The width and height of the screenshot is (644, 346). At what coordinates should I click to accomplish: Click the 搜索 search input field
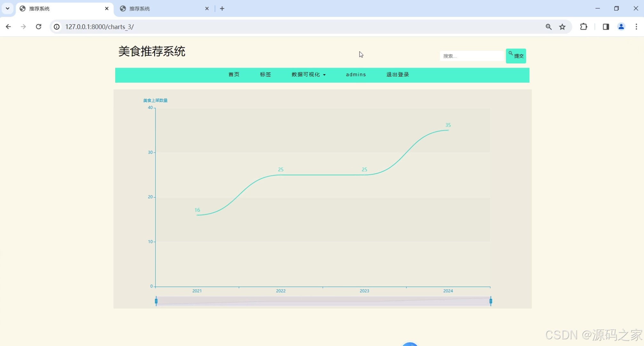coord(472,56)
